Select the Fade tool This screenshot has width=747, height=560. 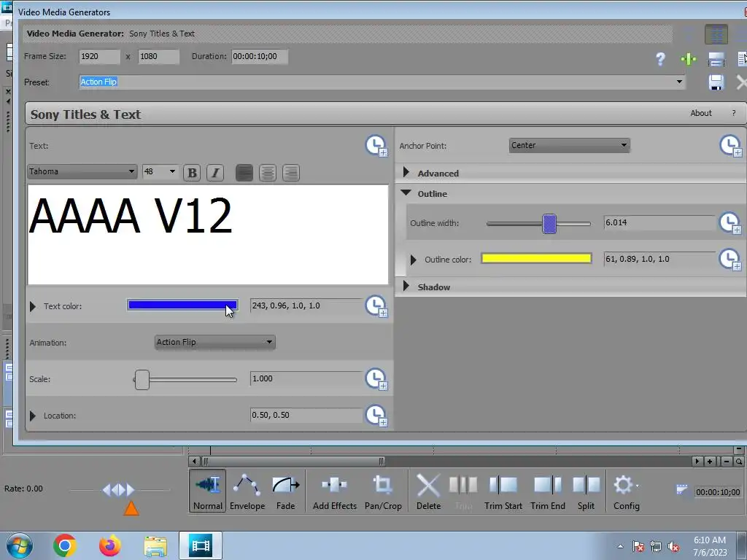[x=286, y=491]
